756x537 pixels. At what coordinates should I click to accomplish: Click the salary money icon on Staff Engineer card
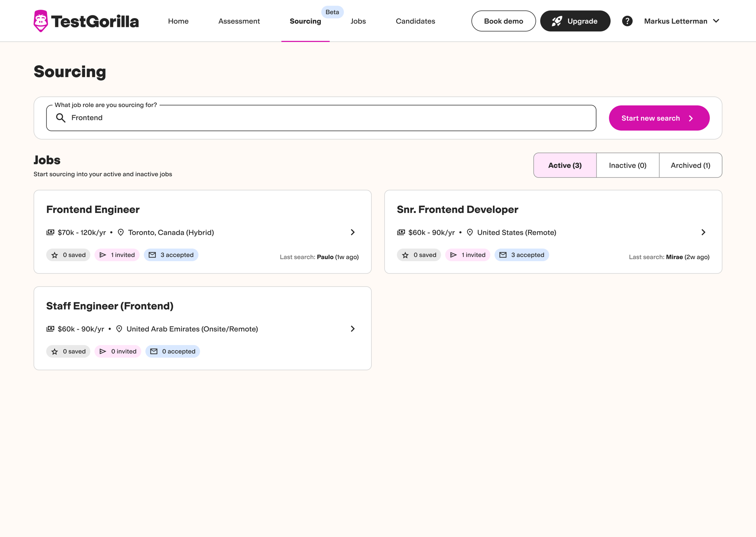click(50, 328)
